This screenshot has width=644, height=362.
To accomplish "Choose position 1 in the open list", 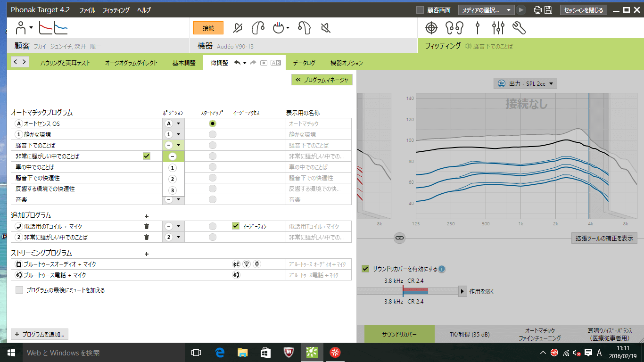I will click(x=173, y=168).
